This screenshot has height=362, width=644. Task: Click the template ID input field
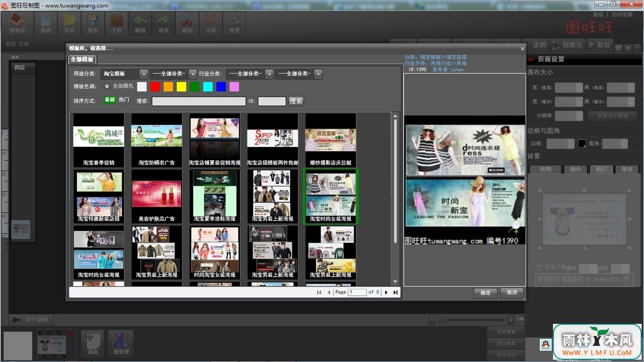(x=272, y=101)
